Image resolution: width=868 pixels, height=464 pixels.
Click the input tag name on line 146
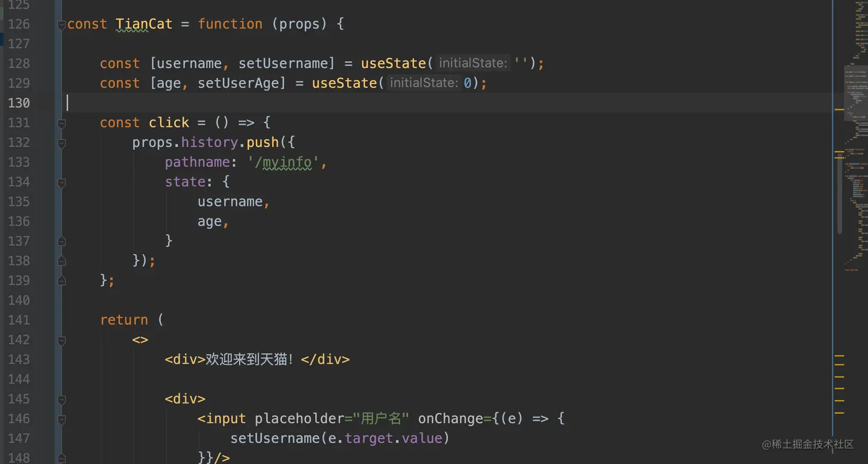coord(226,418)
